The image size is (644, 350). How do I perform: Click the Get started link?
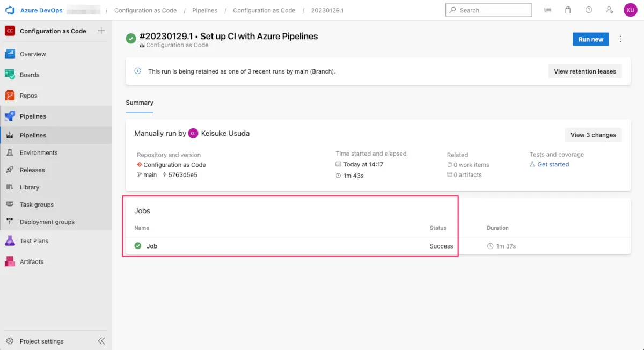pos(553,164)
